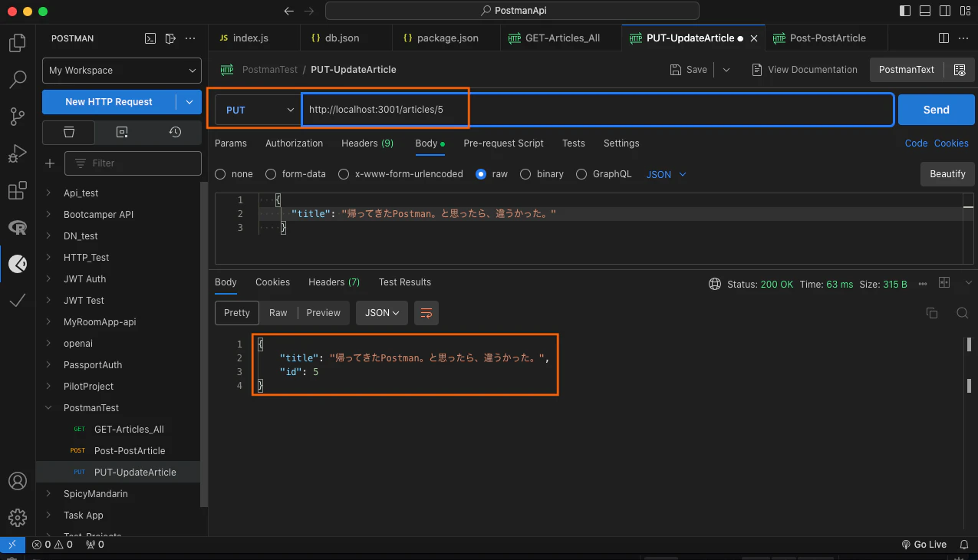
Task: Open the Search view in activity bar
Action: (17, 79)
